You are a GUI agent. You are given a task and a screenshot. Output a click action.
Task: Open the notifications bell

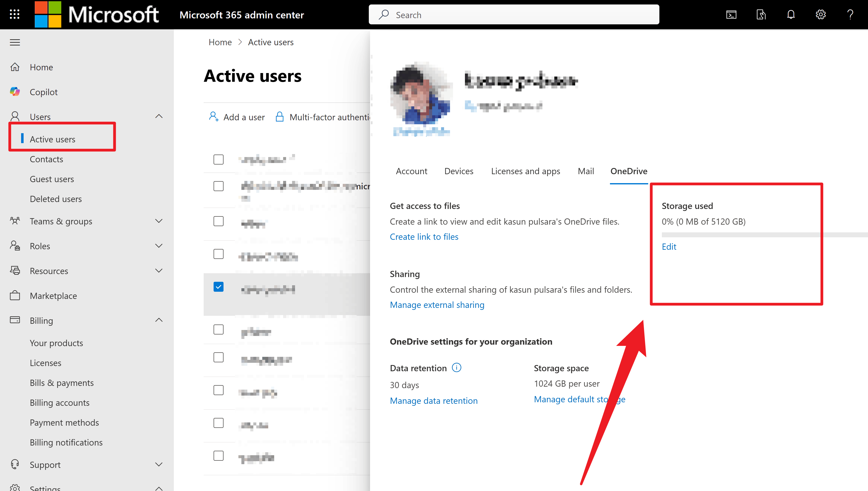pos(791,14)
